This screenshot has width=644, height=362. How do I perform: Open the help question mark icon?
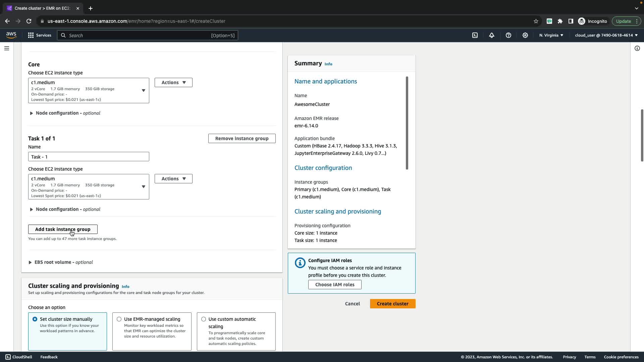[x=508, y=35]
